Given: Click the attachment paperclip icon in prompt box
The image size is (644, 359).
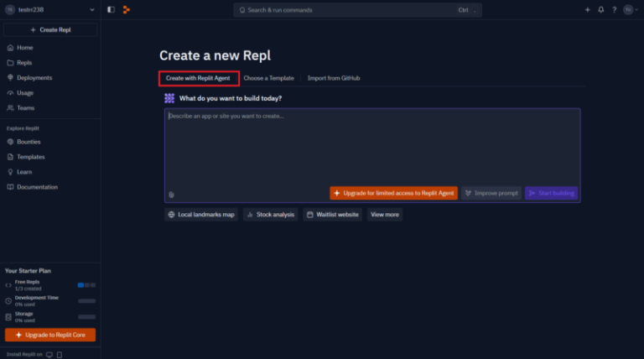Looking at the screenshot, I should coord(171,194).
